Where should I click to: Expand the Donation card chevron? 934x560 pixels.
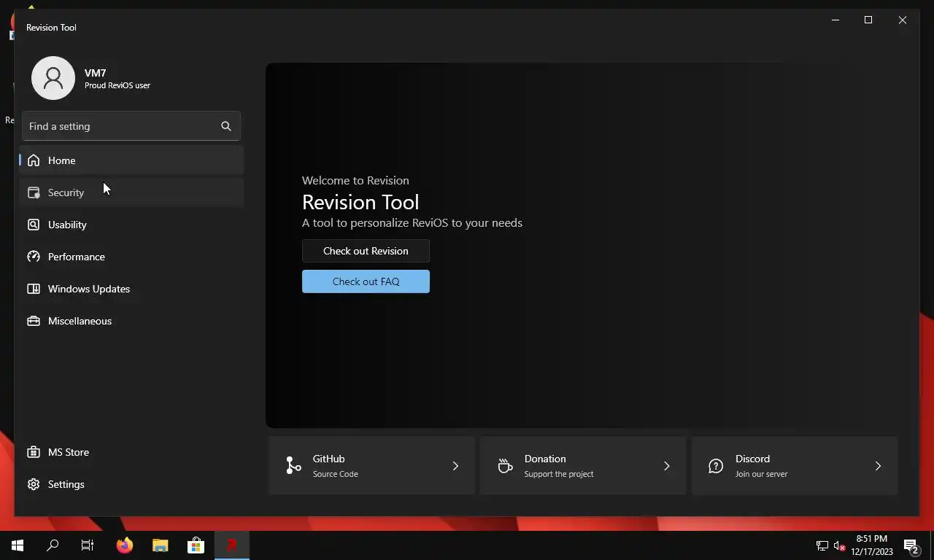click(x=666, y=466)
